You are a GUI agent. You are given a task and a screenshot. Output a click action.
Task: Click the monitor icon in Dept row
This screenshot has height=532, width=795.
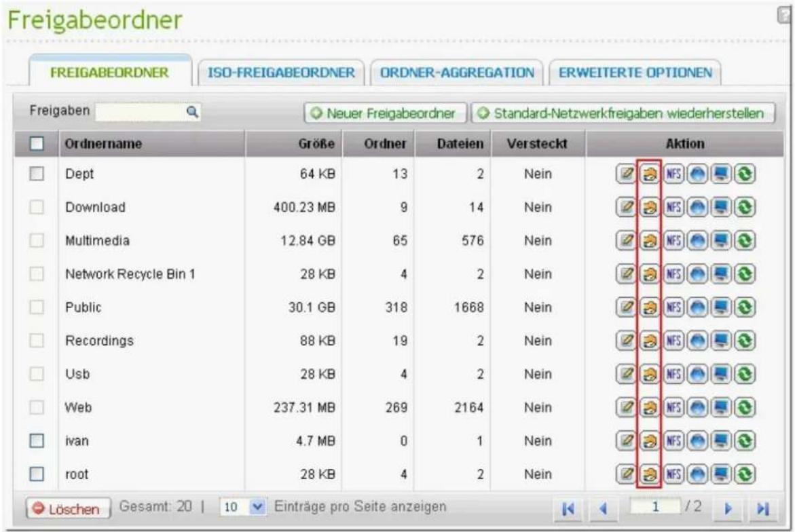pos(721,174)
